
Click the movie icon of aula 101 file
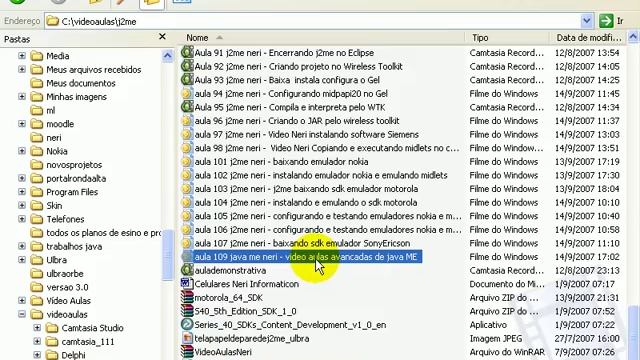click(187, 162)
